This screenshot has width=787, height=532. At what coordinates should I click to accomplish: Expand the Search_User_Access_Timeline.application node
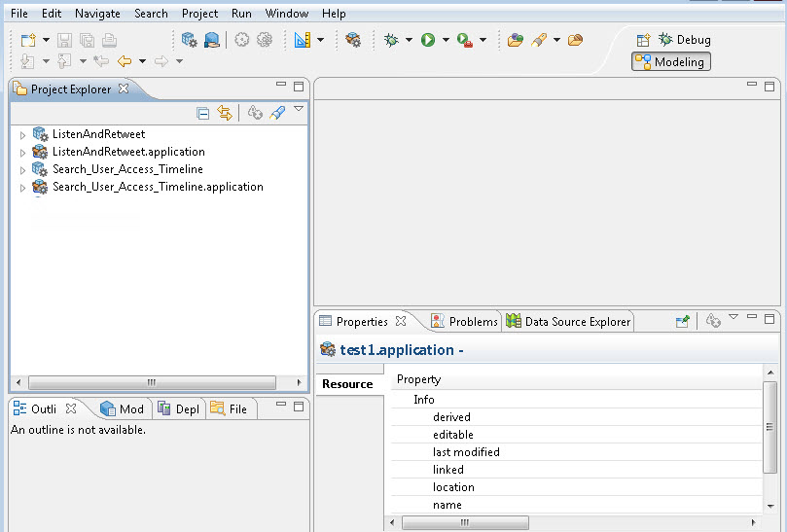23,188
